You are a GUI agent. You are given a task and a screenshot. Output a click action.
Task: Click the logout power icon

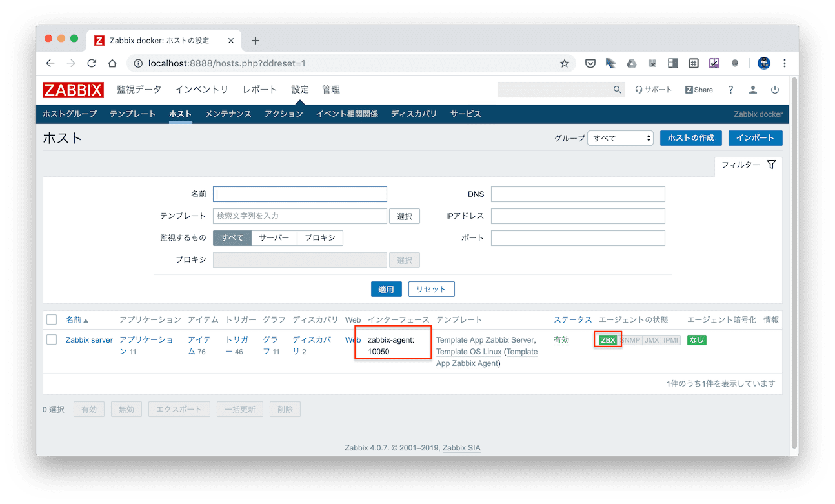(x=775, y=90)
